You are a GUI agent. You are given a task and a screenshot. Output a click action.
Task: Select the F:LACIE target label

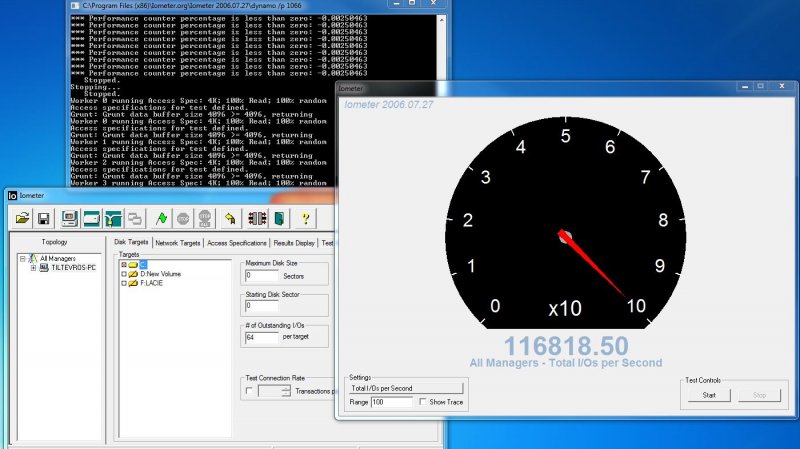click(152, 283)
